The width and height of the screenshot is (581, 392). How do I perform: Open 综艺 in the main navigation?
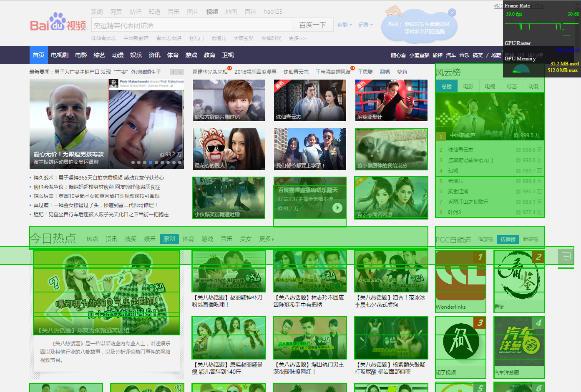(99, 55)
